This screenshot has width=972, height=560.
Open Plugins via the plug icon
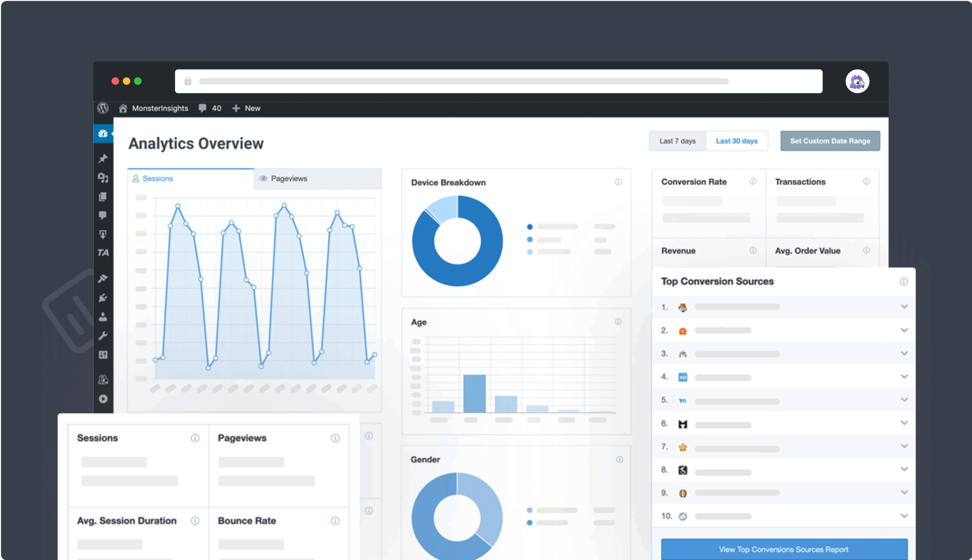[103, 298]
